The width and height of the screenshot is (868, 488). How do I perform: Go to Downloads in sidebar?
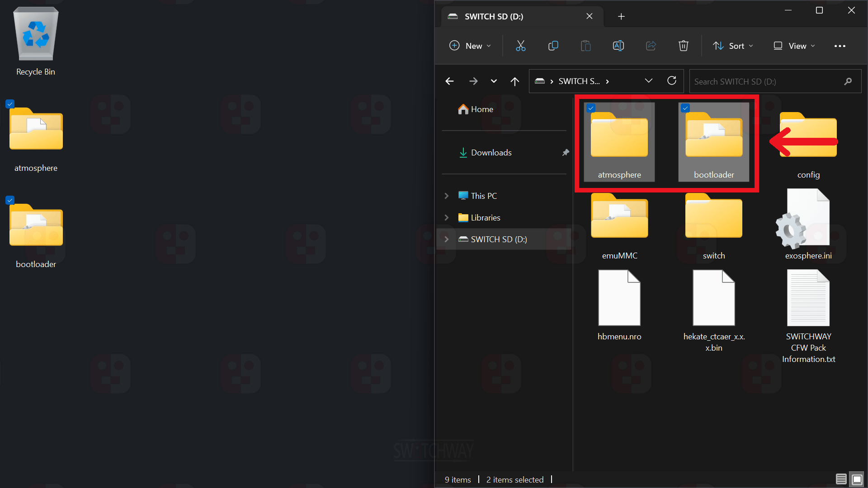click(491, 153)
